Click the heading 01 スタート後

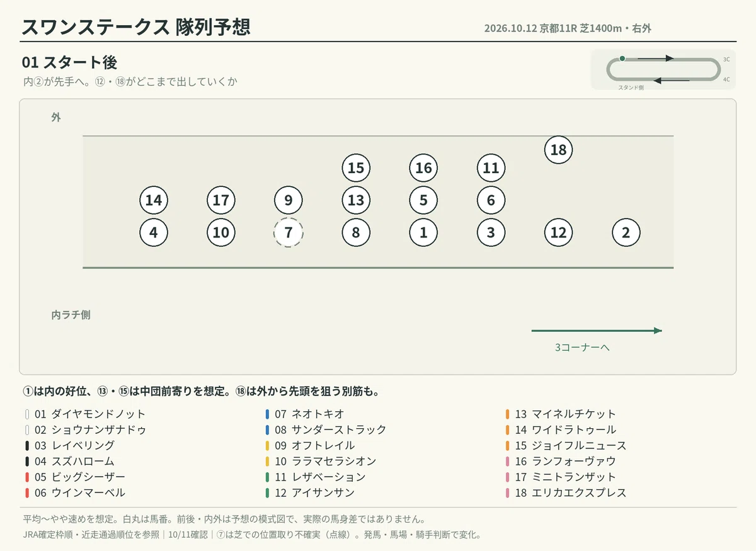[x=69, y=62]
